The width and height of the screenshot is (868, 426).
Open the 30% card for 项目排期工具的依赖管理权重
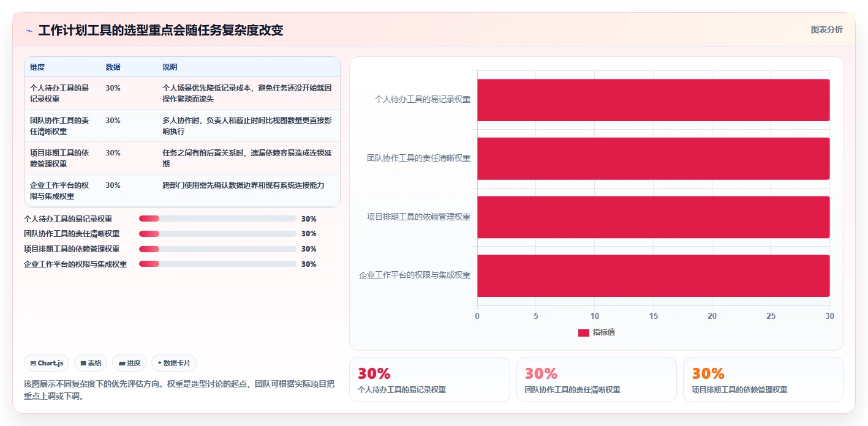tap(763, 379)
